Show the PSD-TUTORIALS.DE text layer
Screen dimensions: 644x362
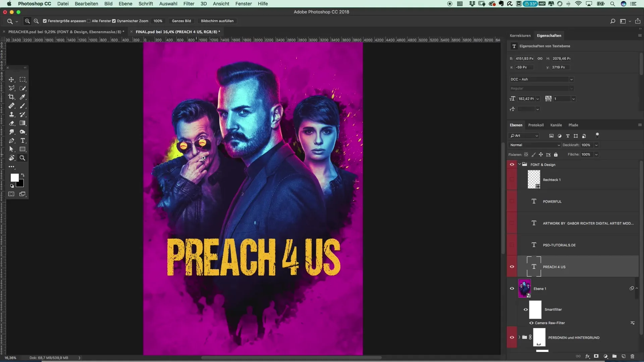(512, 245)
